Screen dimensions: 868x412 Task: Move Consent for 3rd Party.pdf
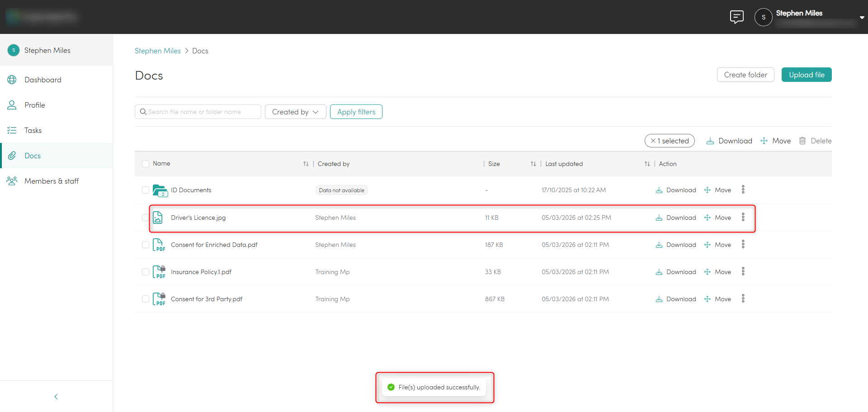point(717,299)
